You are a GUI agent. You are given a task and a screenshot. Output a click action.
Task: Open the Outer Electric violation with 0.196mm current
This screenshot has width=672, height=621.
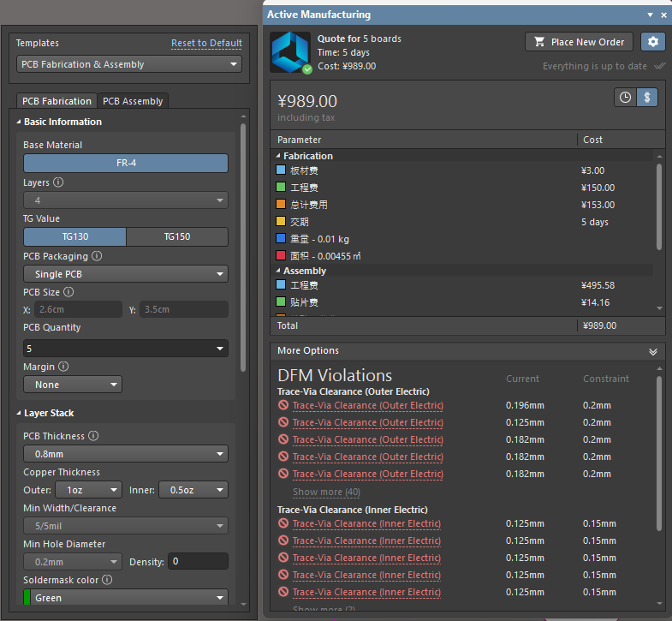click(368, 405)
